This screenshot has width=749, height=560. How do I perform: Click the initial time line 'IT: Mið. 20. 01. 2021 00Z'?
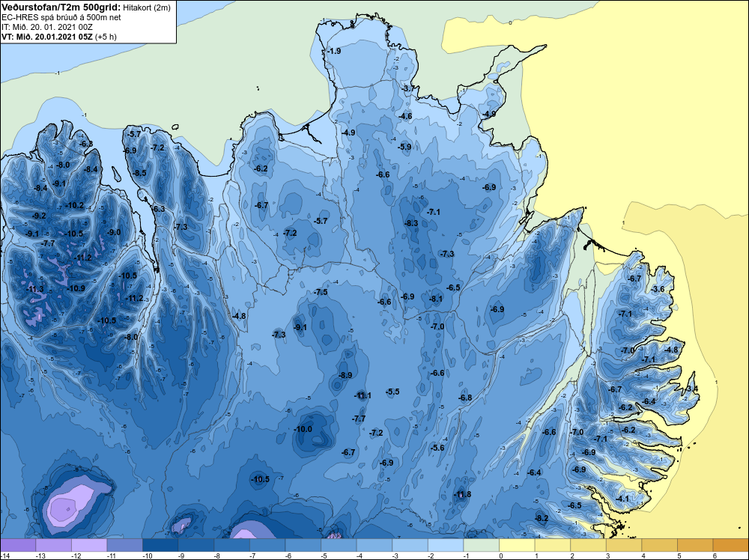click(x=46, y=27)
